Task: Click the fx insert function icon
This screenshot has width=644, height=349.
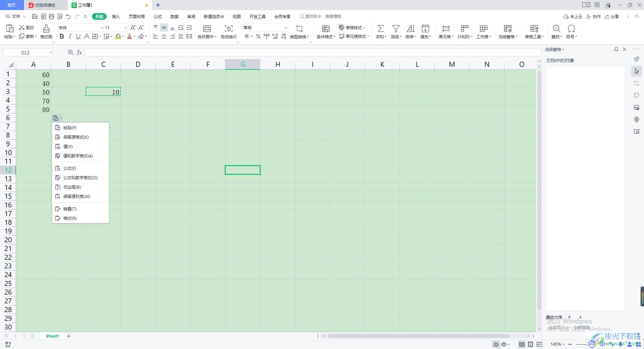Action: click(79, 52)
